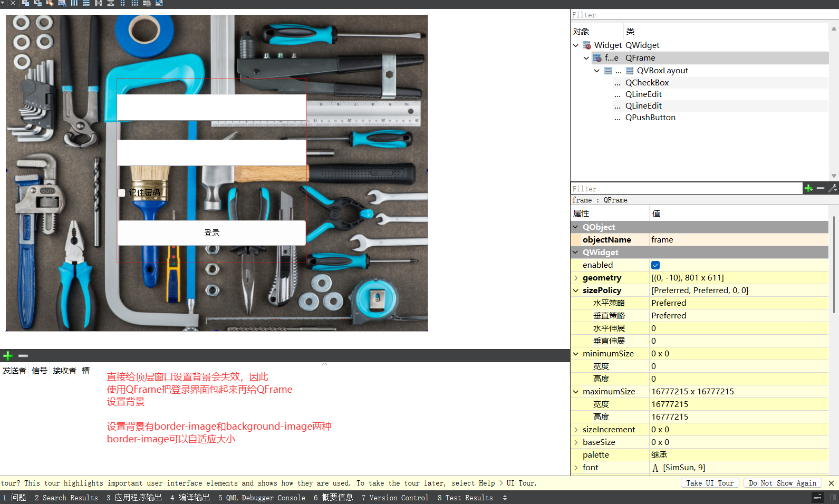Toggle right sidebar visibility icon
Image resolution: width=839 pixels, height=504 pixels.
[x=833, y=498]
